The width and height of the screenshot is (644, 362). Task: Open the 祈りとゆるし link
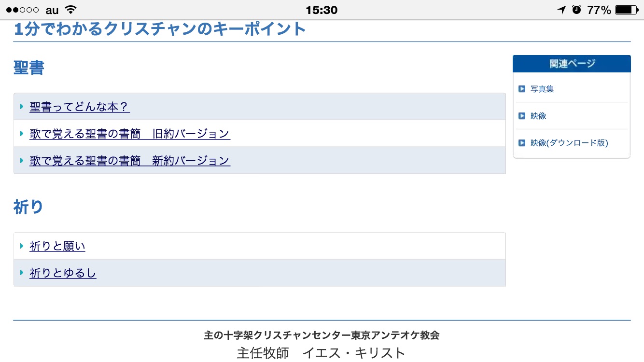pyautogui.click(x=63, y=273)
